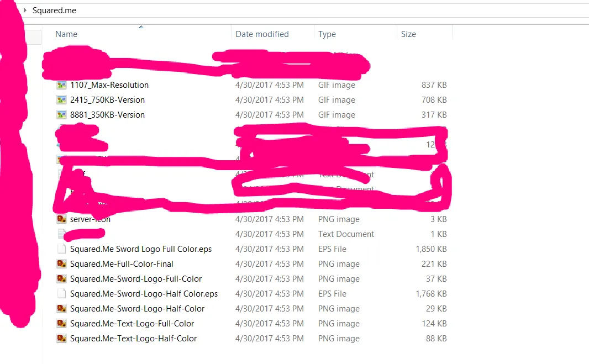589x364 pixels.
Task: Click the 317 KB size value
Action: click(434, 115)
